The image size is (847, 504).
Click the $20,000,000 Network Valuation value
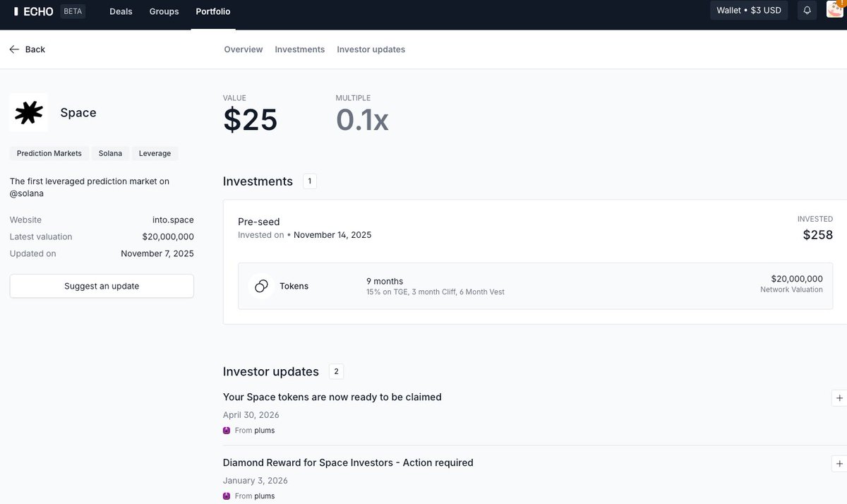(797, 279)
